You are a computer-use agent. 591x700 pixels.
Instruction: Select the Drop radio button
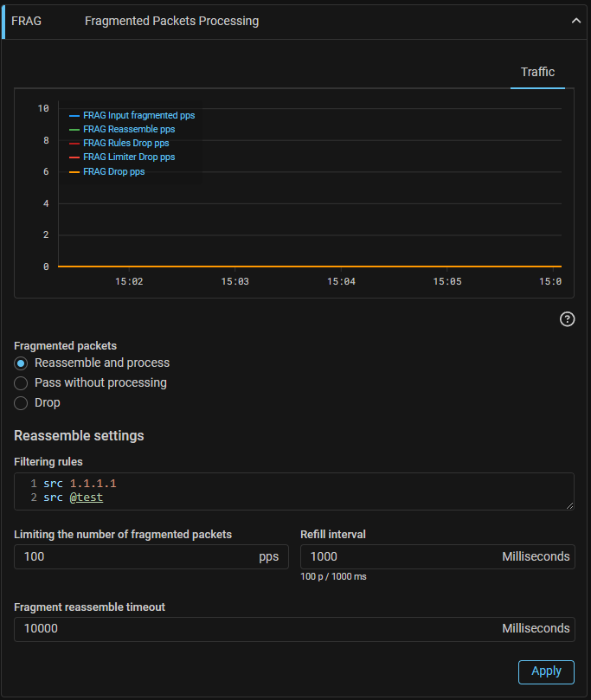point(22,403)
